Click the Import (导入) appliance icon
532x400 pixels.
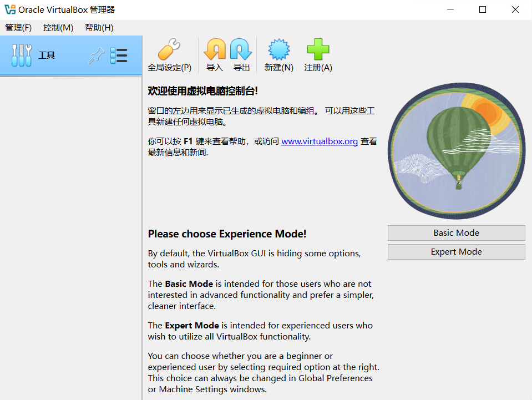[x=215, y=49]
